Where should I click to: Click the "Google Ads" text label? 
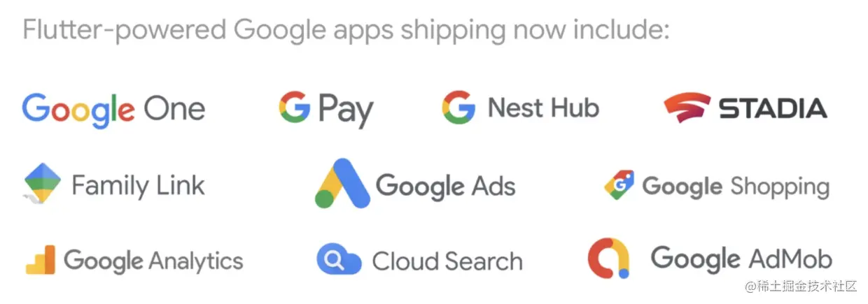(446, 186)
